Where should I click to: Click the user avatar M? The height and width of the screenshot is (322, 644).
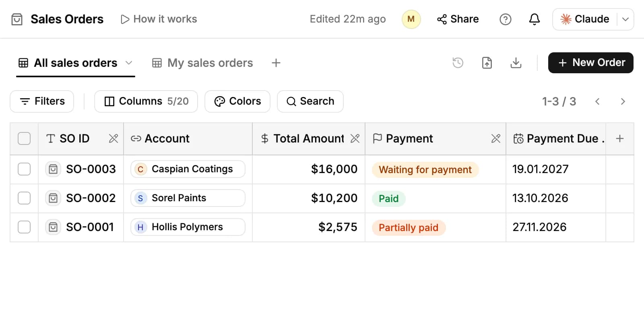point(411,19)
